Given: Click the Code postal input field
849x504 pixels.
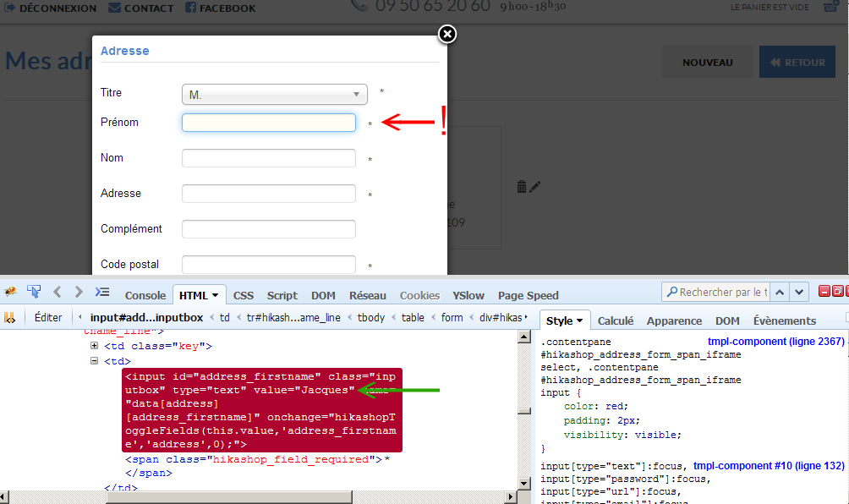Looking at the screenshot, I should [x=269, y=265].
